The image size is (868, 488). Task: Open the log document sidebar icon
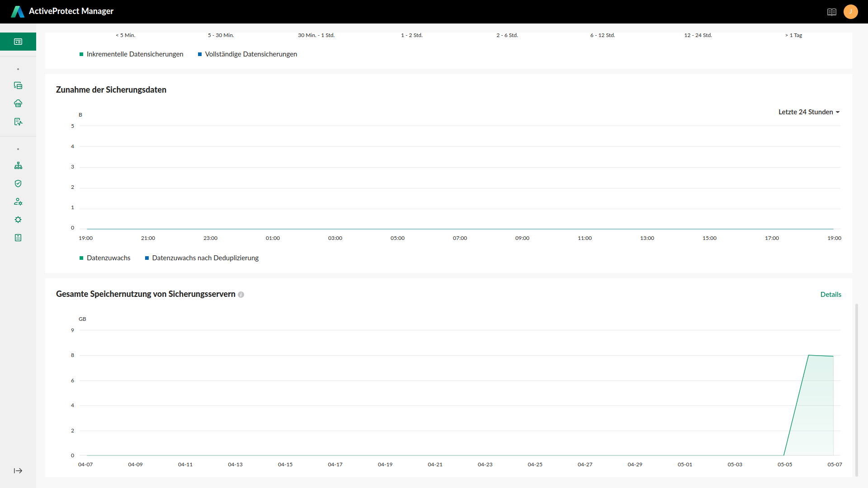click(18, 238)
